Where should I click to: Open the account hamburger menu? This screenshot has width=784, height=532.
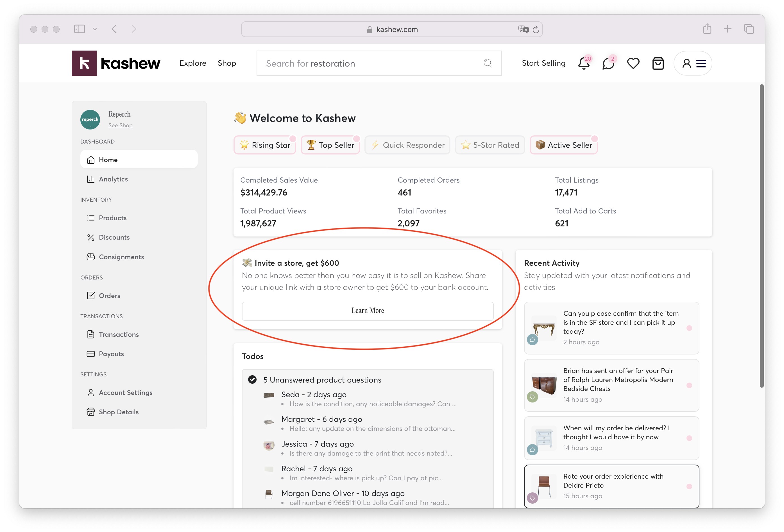(x=701, y=63)
